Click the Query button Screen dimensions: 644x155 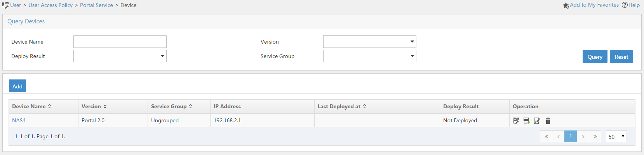[595, 56]
